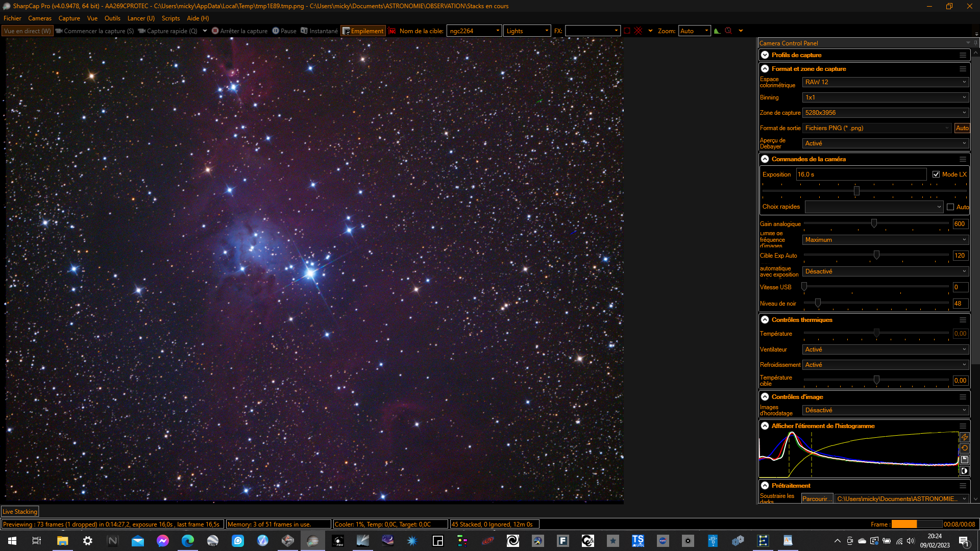Click the red focus magnifier icon
980x551 pixels.
[729, 31]
